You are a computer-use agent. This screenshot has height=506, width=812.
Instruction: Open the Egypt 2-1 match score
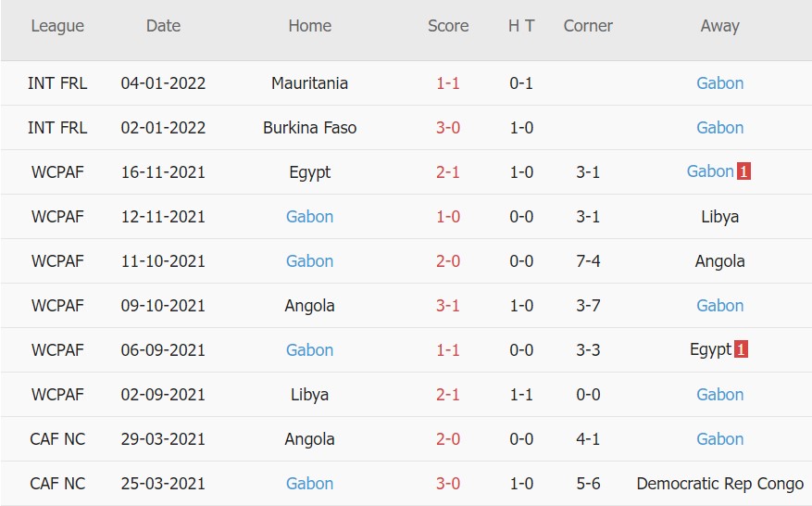point(448,172)
